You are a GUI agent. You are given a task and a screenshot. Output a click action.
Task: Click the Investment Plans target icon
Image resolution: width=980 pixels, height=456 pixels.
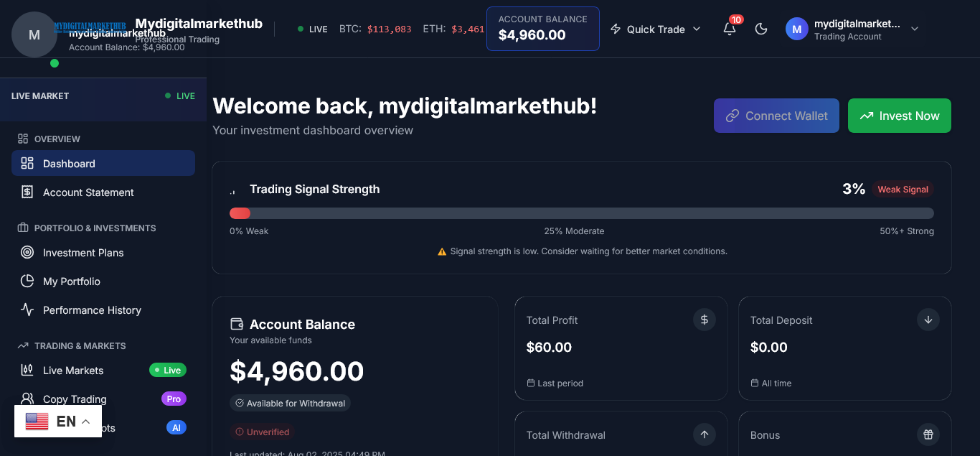(x=27, y=252)
